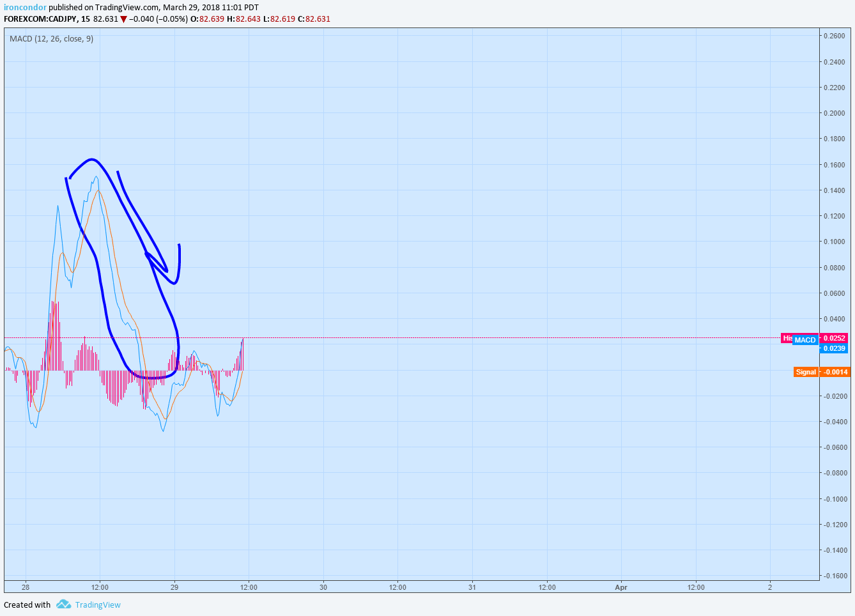
Task: Click the close price value C:82.631
Action: (314, 19)
